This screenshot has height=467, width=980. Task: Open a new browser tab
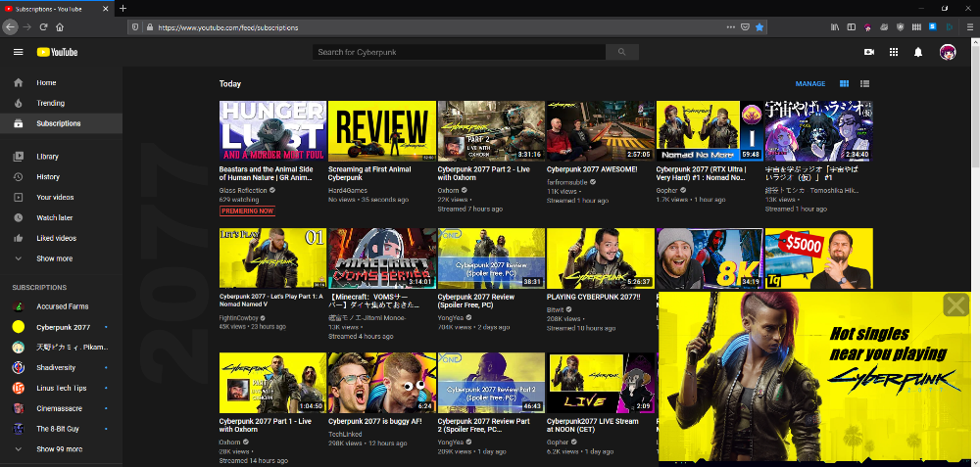tap(123, 8)
